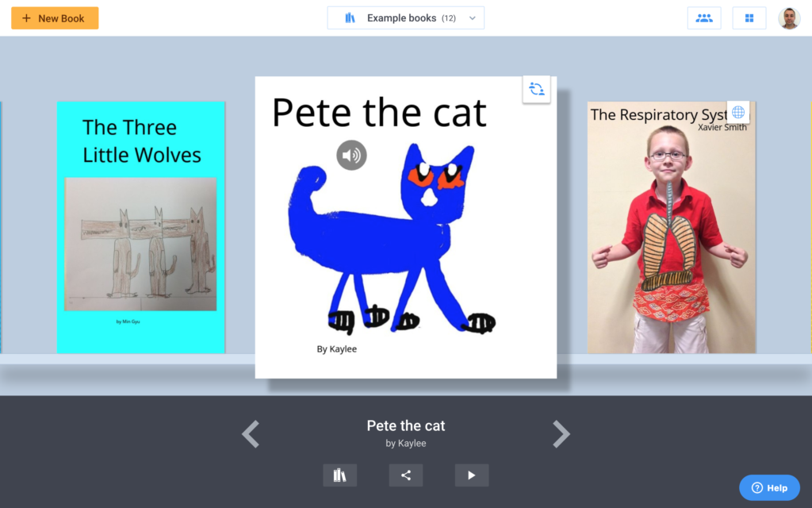Viewport: 812px width, 508px height.
Task: Open the Pete the cat book cover
Action: tap(405, 238)
